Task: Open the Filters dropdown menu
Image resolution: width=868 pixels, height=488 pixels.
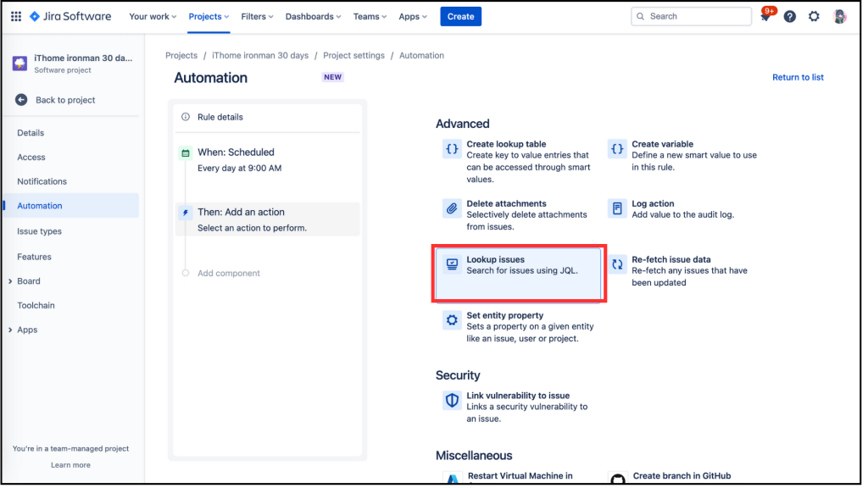Action: coord(259,17)
